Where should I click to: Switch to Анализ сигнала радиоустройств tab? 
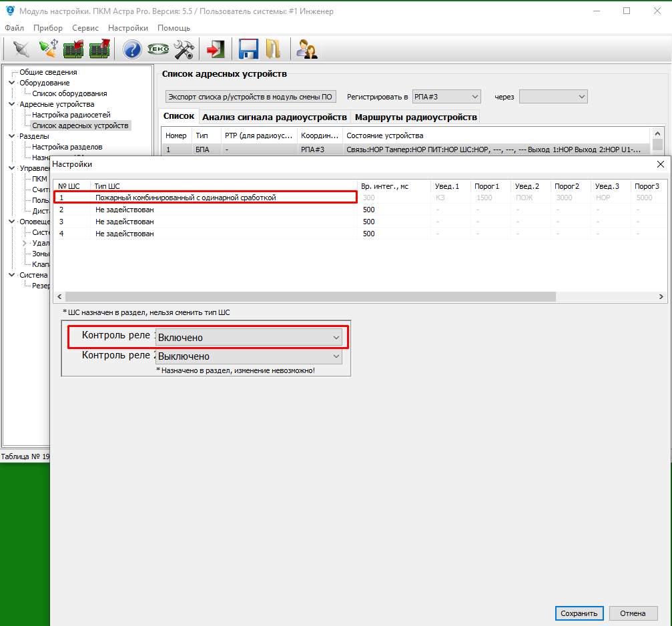274,117
